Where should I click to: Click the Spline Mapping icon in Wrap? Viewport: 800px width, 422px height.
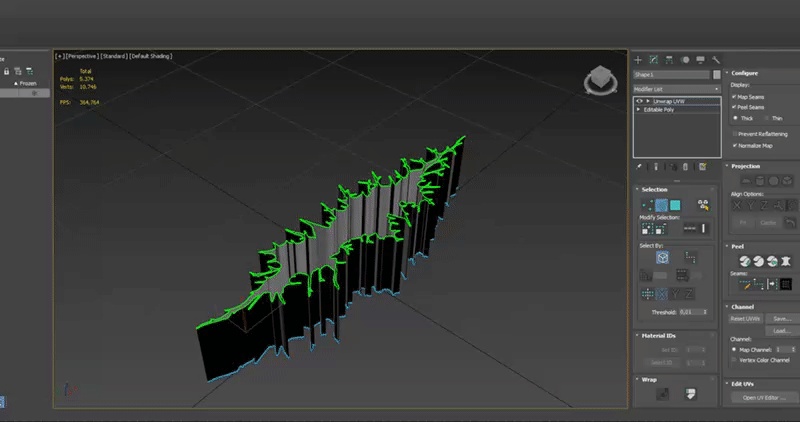[x=662, y=394]
